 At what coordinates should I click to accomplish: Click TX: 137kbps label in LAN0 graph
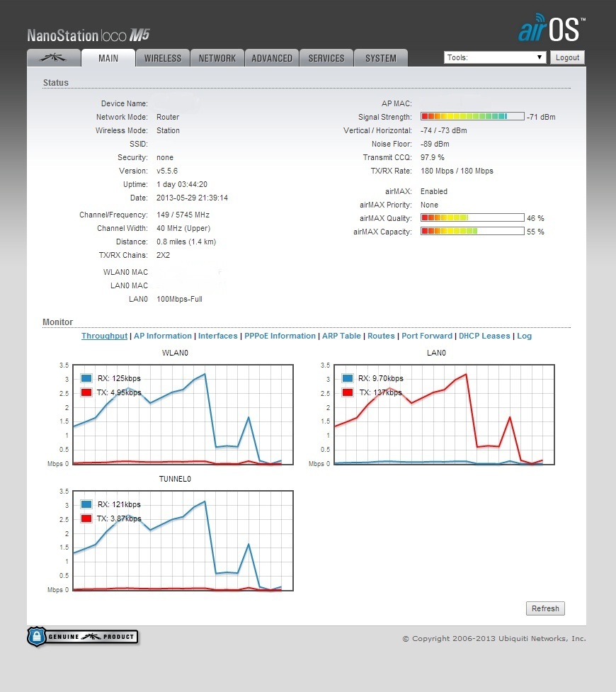click(381, 392)
